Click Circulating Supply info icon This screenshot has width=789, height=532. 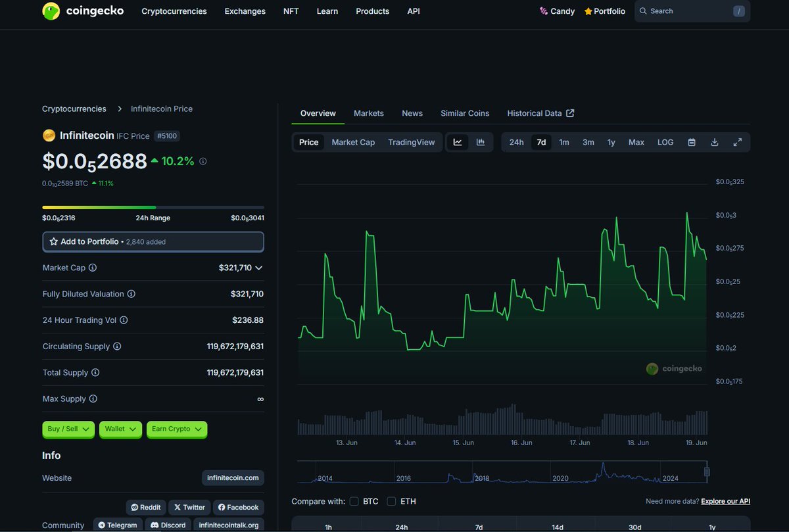click(x=117, y=347)
